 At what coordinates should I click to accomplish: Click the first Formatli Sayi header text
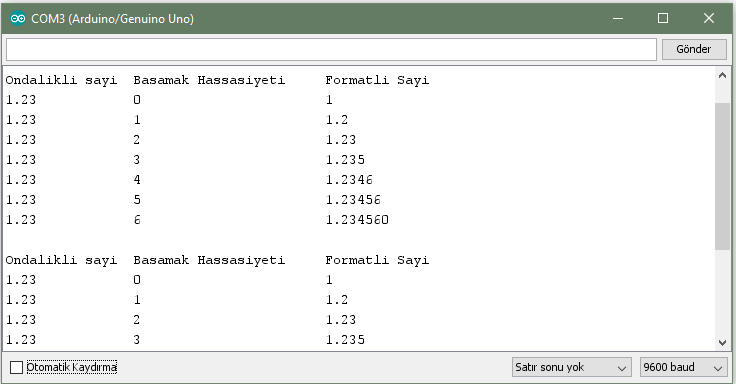[x=377, y=80]
